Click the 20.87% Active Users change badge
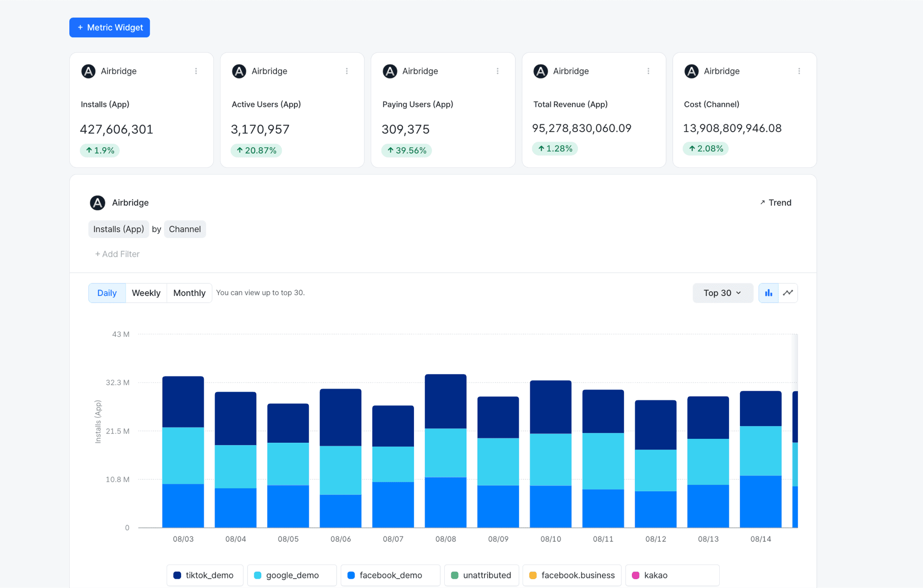Viewport: 923px width, 588px height. [256, 150]
